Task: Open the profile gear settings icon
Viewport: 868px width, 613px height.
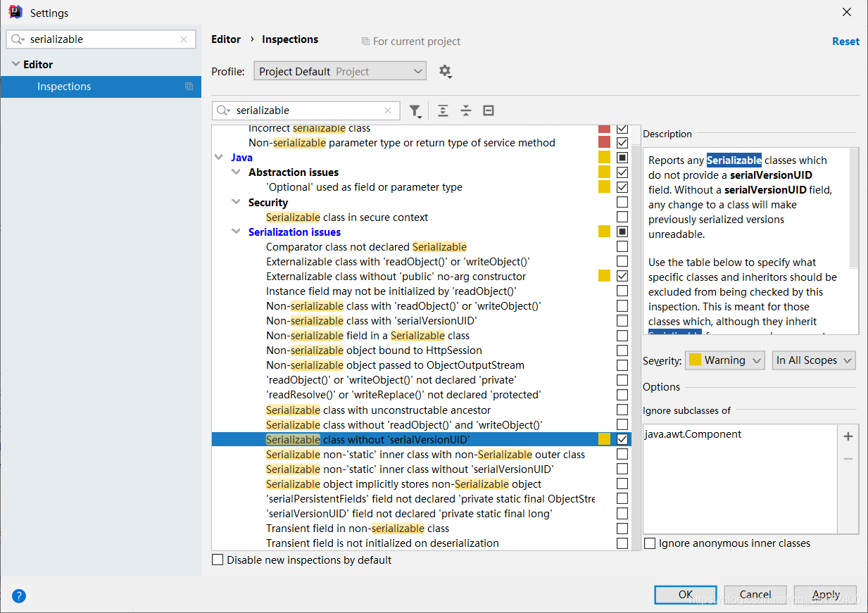Action: 445,71
